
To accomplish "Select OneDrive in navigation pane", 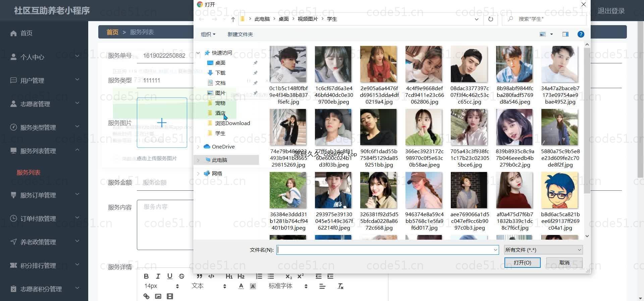I will click(223, 146).
